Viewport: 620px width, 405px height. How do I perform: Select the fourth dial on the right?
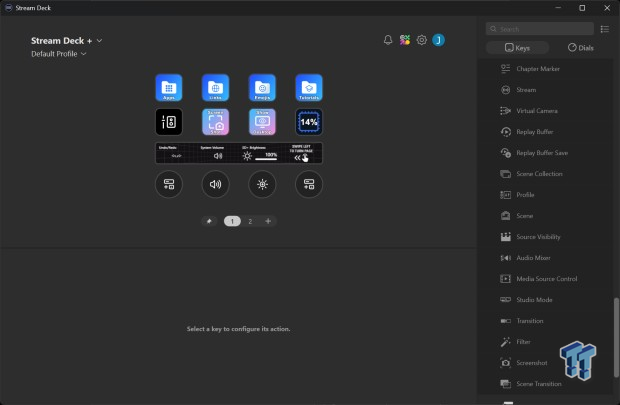coord(309,184)
